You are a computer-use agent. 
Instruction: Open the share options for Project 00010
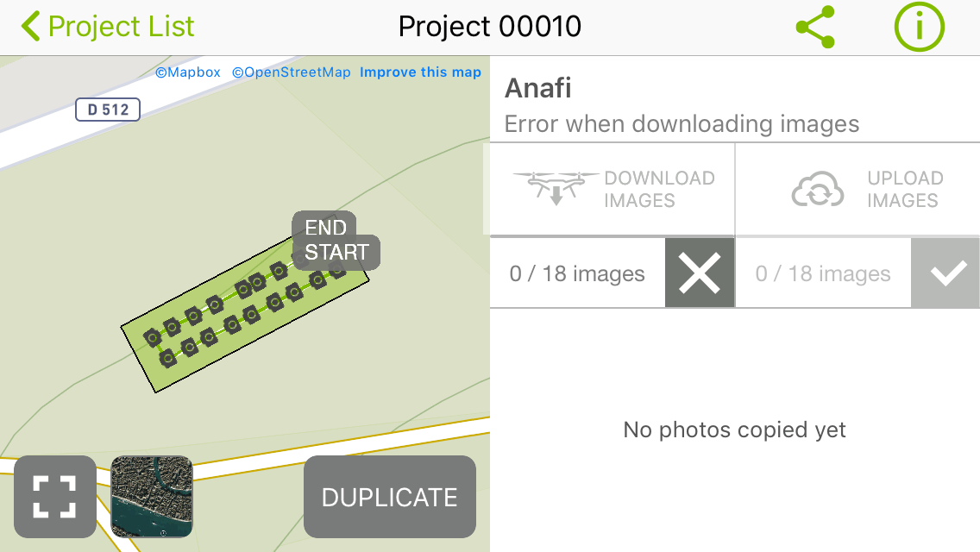(x=814, y=27)
